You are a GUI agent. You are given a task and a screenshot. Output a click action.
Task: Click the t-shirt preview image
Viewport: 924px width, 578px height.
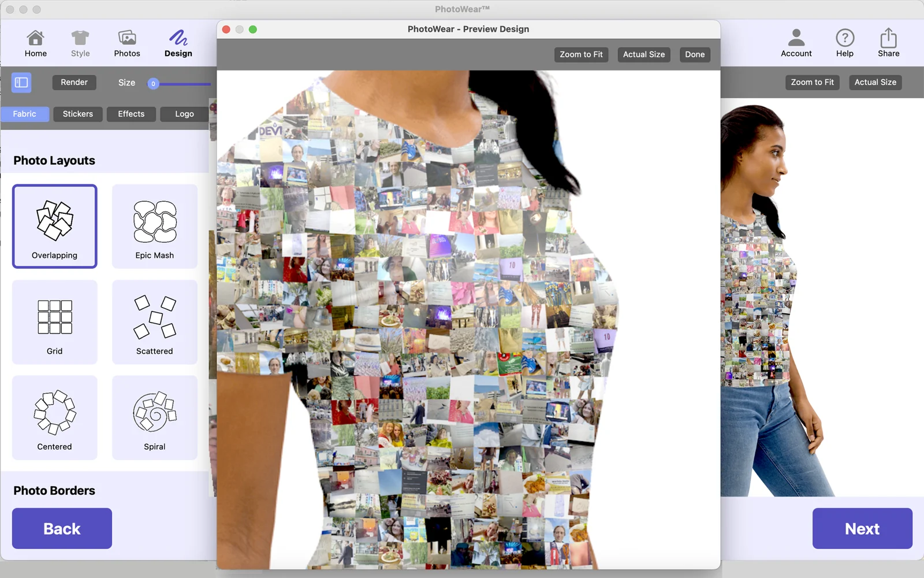point(468,320)
